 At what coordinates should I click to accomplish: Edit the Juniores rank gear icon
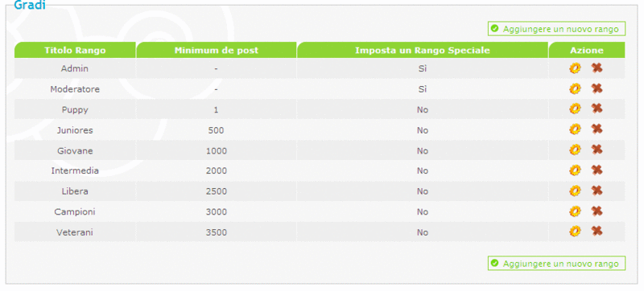(575, 129)
